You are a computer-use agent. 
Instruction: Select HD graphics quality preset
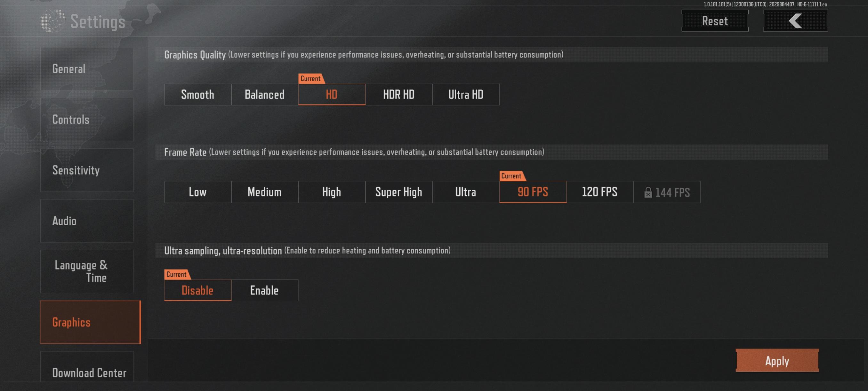332,94
